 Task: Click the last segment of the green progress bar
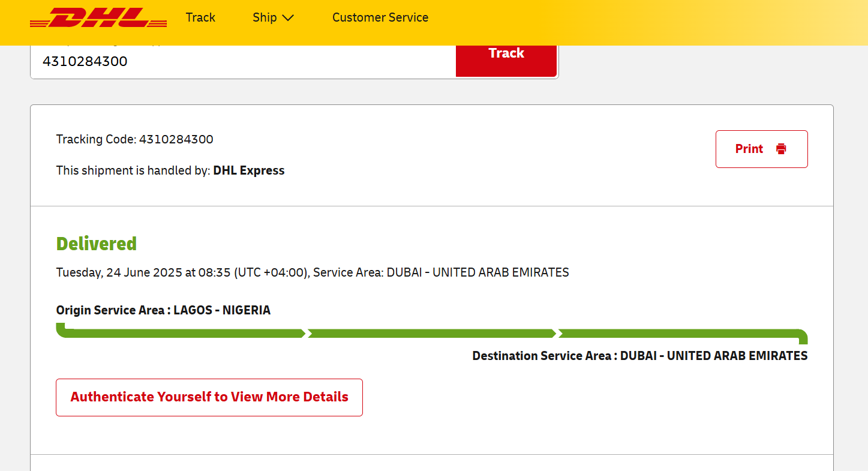point(683,334)
